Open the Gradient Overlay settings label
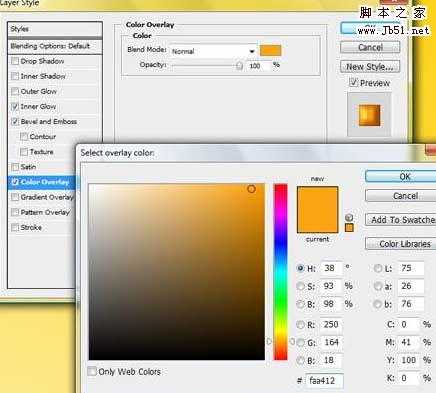The height and width of the screenshot is (393, 436). point(47,197)
